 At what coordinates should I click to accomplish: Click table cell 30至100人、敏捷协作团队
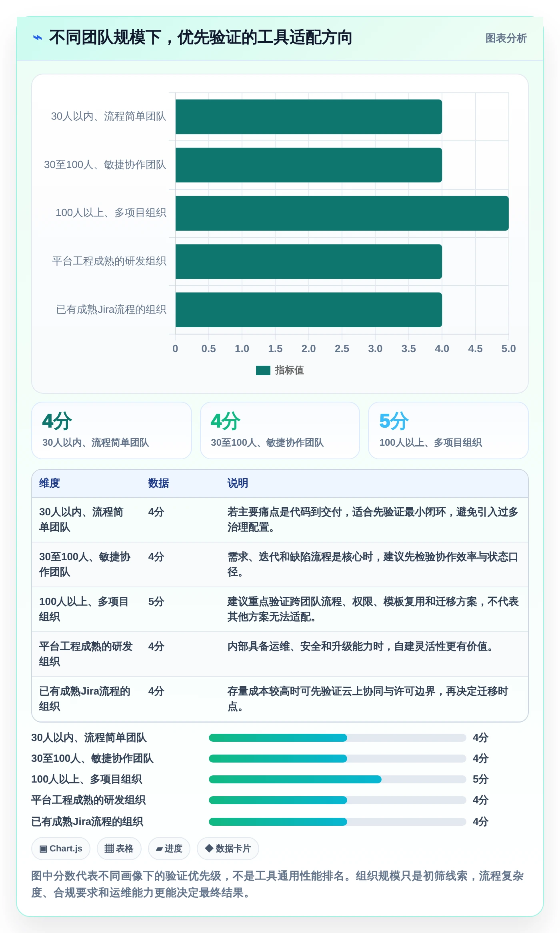tap(86, 565)
